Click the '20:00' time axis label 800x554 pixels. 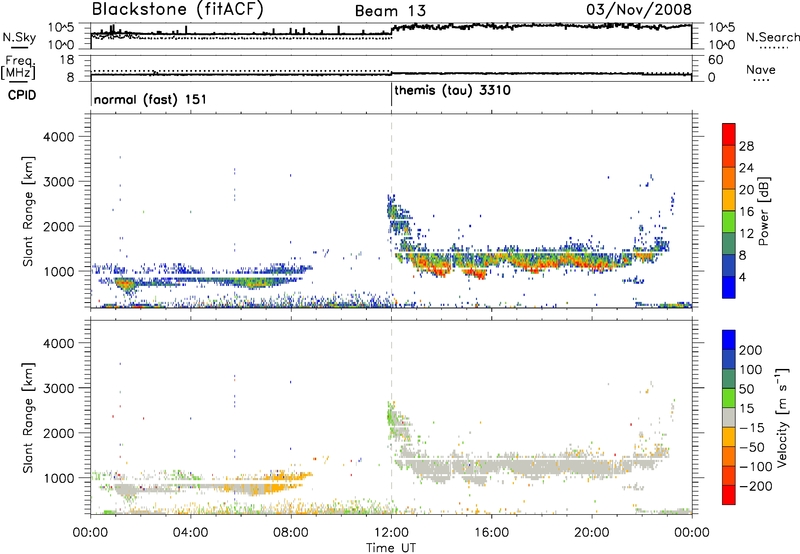(592, 533)
